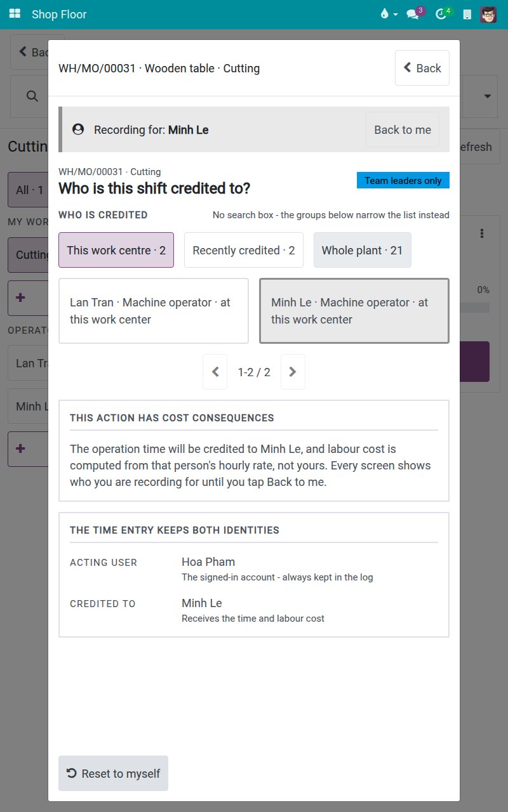Image resolution: width=508 pixels, height=812 pixels.
Task: Select Minh Le machine operator card
Action: coord(354,311)
